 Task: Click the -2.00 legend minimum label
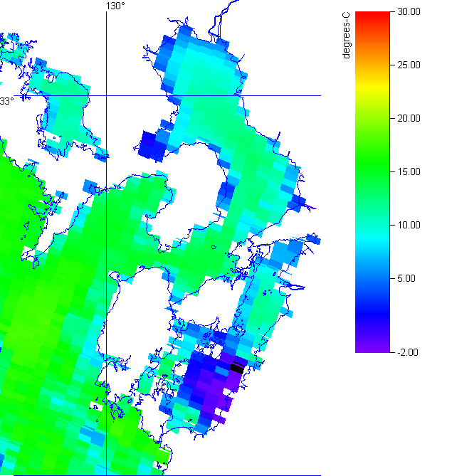(x=408, y=352)
